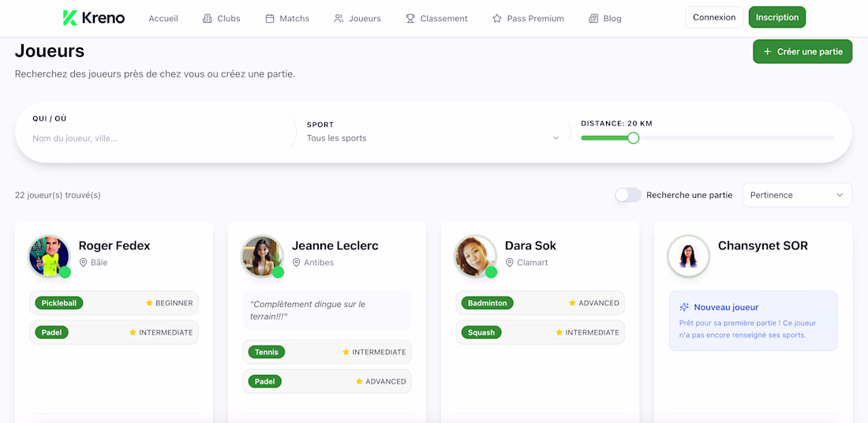Click the Squash sport tag

481,332
